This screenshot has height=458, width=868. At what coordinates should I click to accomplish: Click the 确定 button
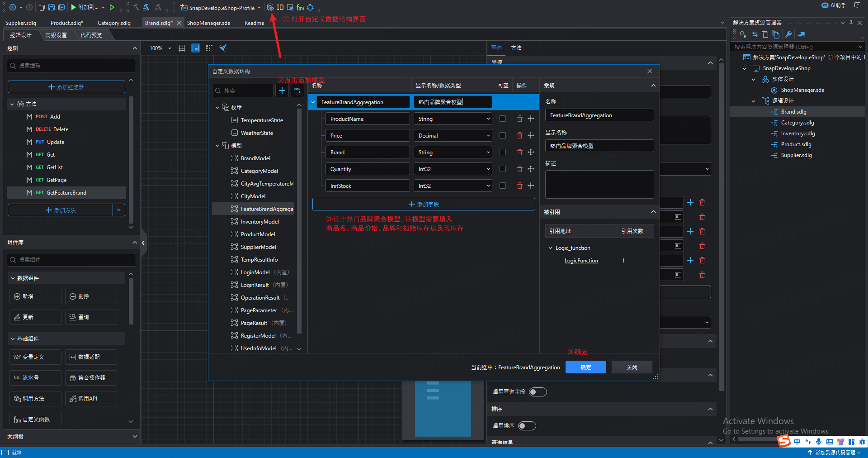coord(585,367)
